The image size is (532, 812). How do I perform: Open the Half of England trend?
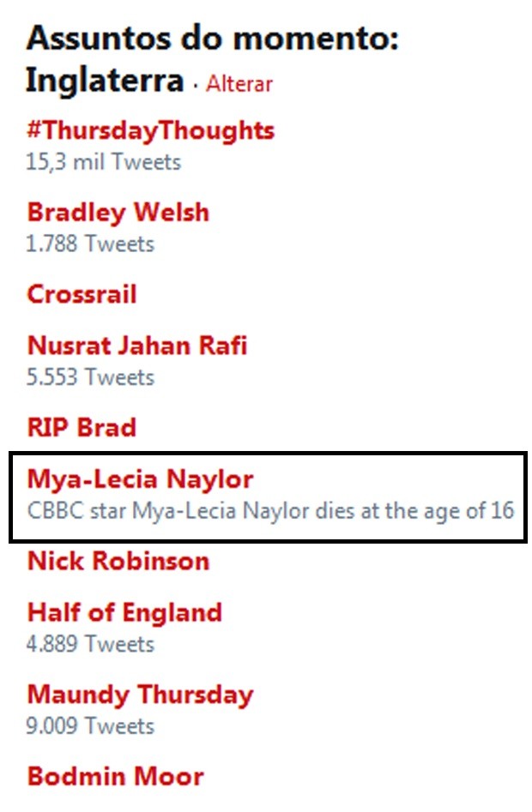124,612
